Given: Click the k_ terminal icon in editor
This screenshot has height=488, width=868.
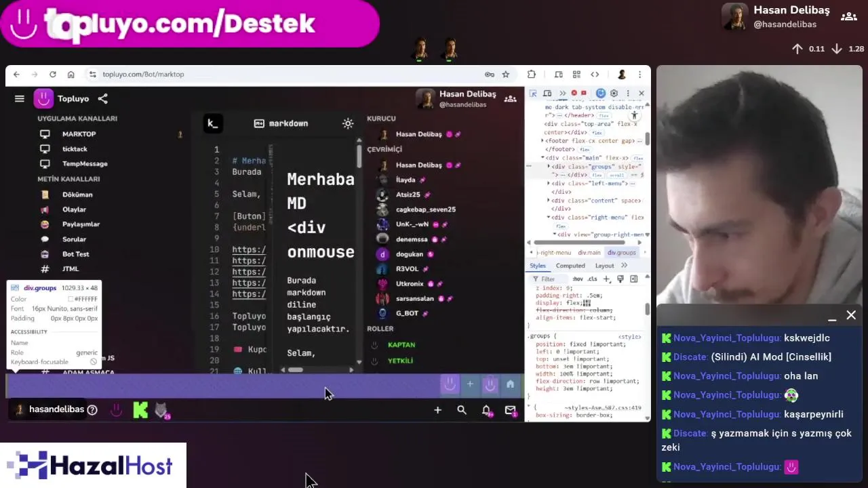Looking at the screenshot, I should pyautogui.click(x=212, y=123).
